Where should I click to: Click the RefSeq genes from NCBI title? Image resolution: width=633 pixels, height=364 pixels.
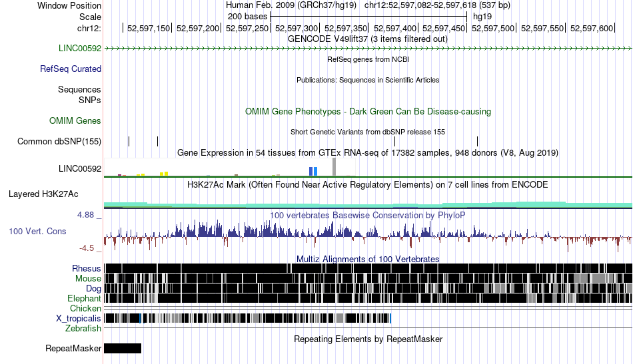[x=368, y=60]
